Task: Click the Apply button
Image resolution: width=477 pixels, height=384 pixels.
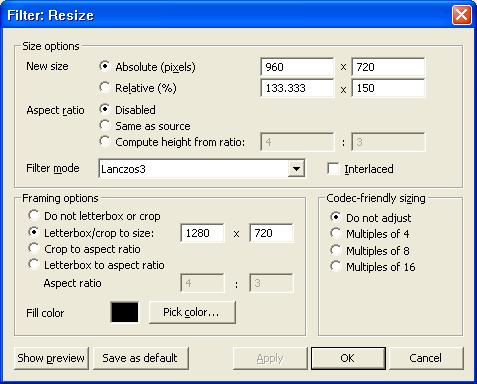Action: [270, 358]
